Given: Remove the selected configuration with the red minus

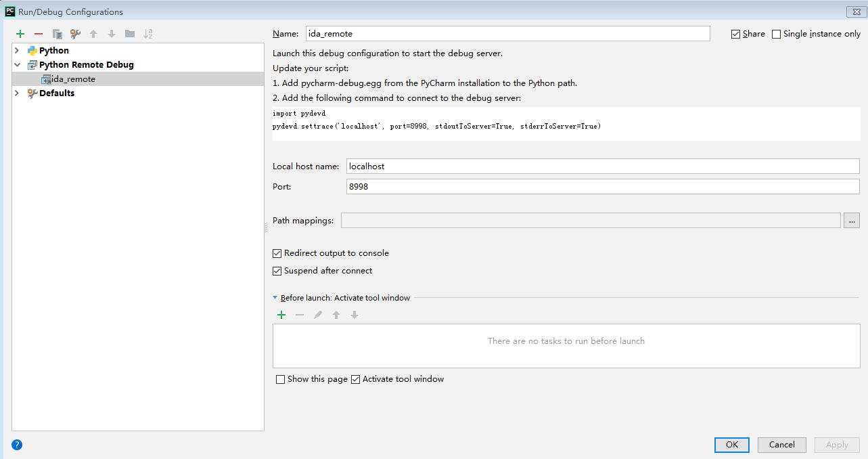Looking at the screenshot, I should point(39,34).
